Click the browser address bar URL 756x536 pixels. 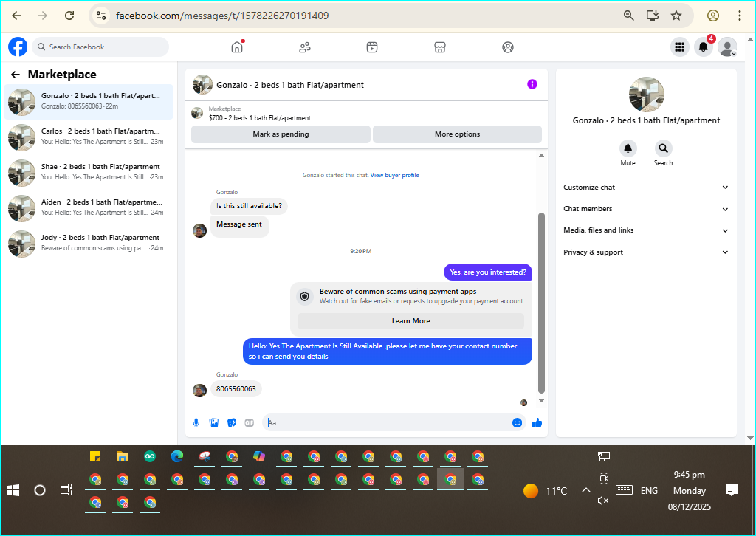coord(222,16)
